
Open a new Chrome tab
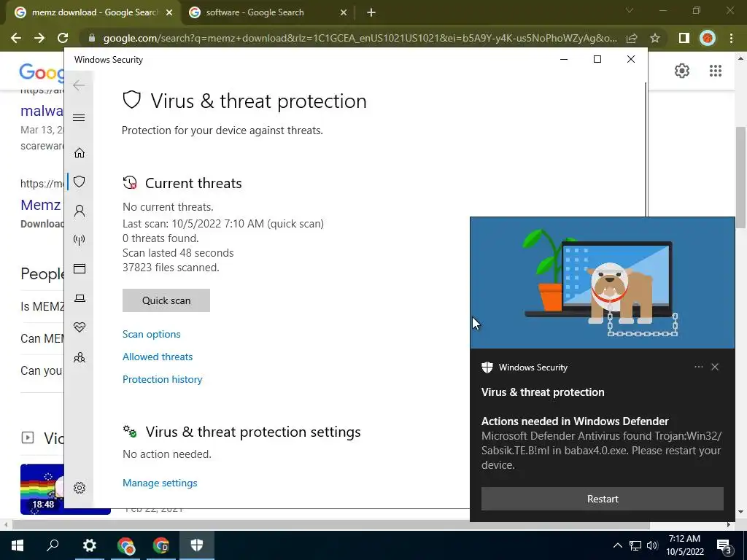[371, 13]
